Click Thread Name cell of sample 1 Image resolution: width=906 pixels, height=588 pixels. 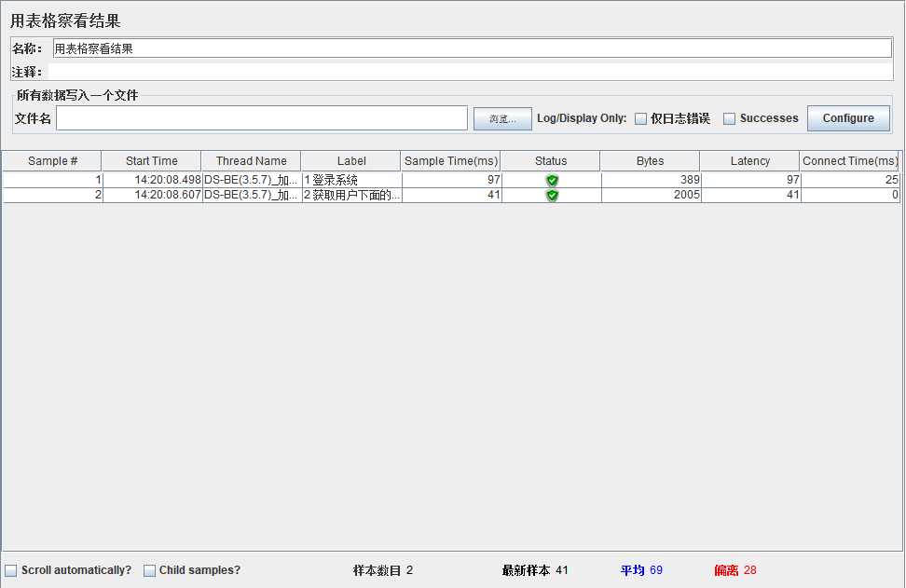[x=252, y=180]
